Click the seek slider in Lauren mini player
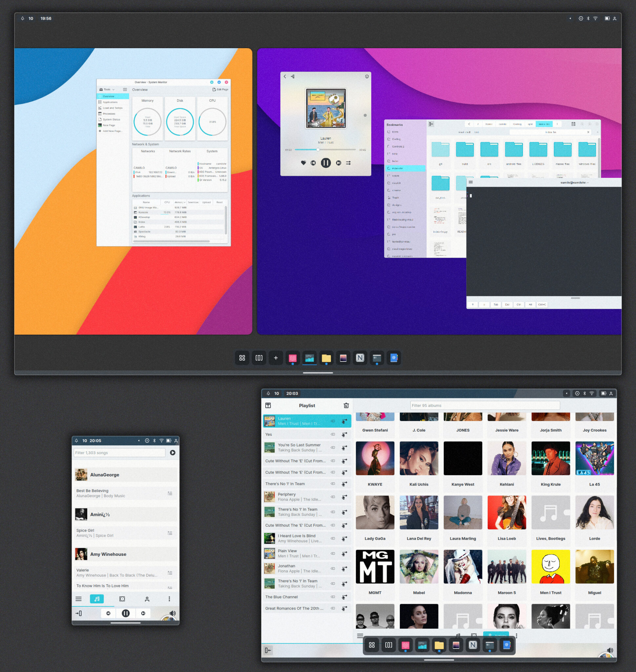 (x=325, y=150)
